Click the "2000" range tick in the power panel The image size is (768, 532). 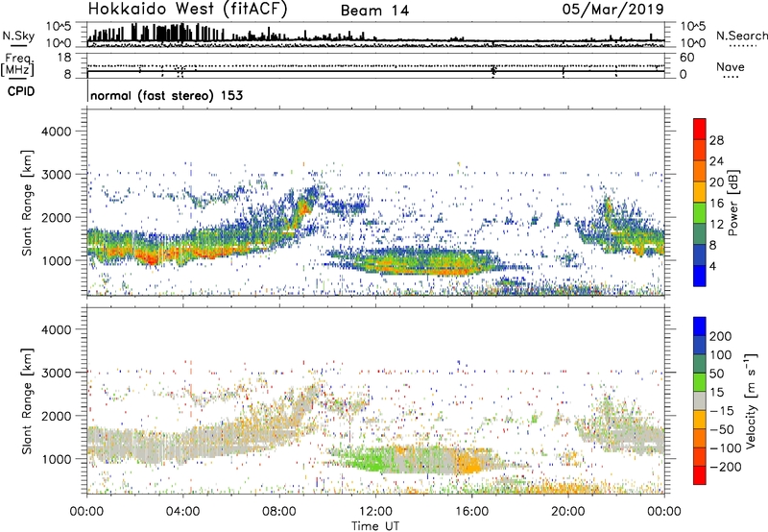click(57, 217)
